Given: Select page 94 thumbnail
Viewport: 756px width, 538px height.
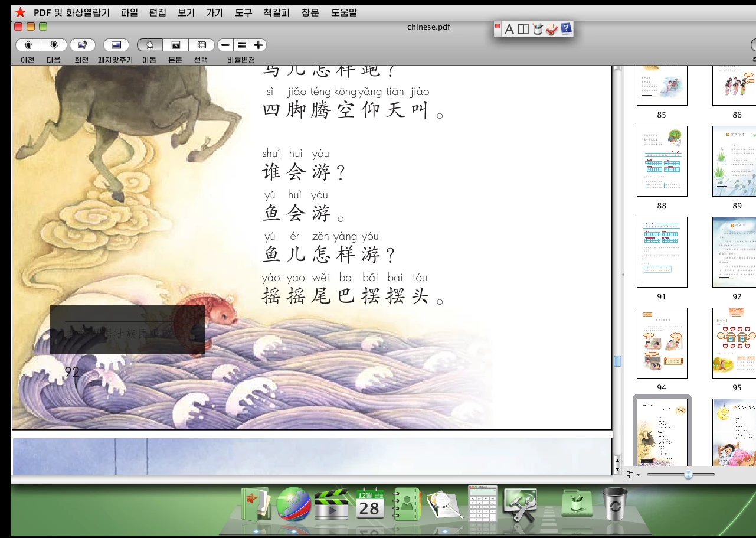Looking at the screenshot, I should 662,343.
